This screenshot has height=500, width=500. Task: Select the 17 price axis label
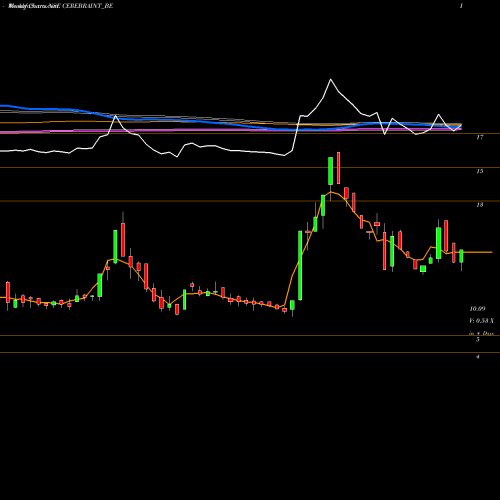(479, 137)
